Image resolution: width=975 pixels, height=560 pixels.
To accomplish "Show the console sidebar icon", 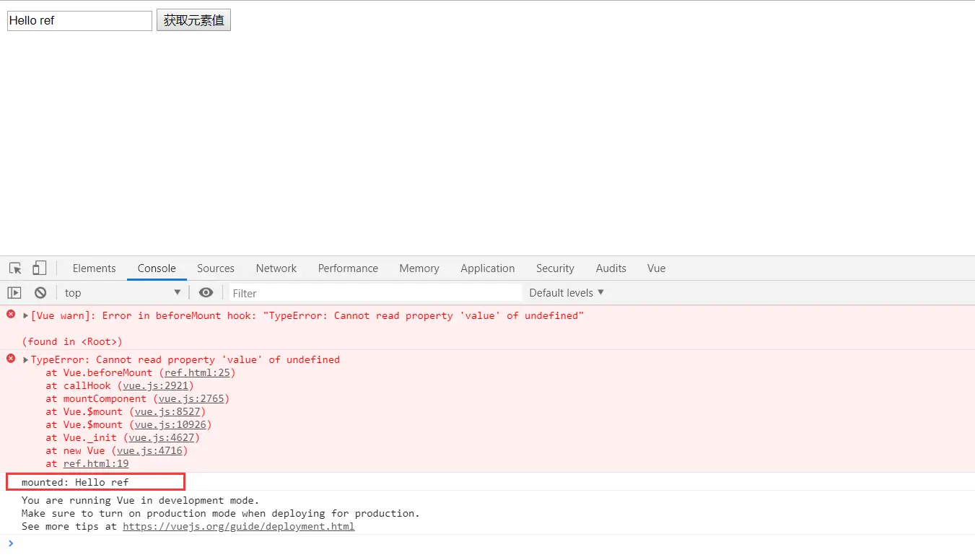I will pyautogui.click(x=14, y=292).
